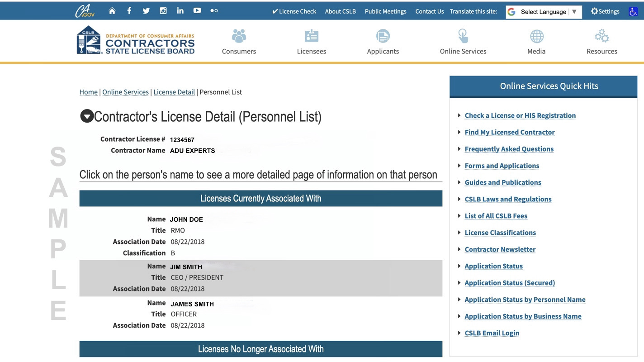Go to home via house icon

(112, 10)
